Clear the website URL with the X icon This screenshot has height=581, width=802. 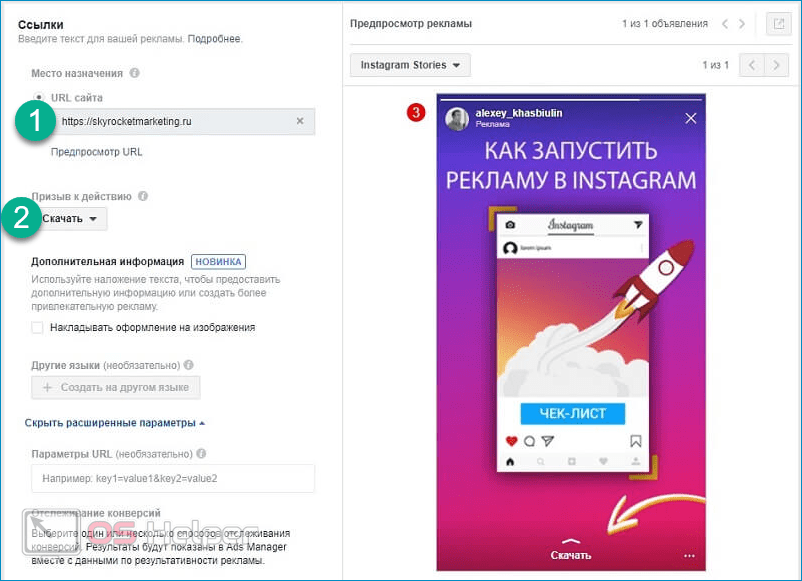click(300, 121)
